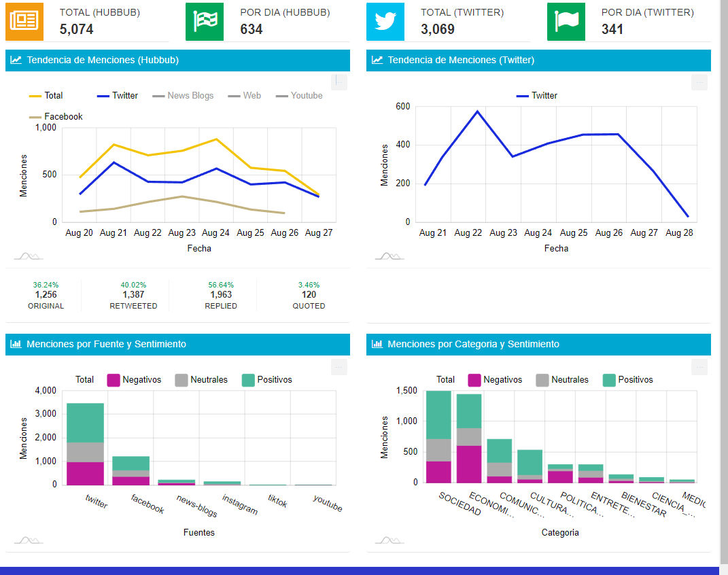Click the twitter stacked bar in Fuentes chart
Image resolution: width=728 pixels, height=575 pixels.
(x=86, y=444)
